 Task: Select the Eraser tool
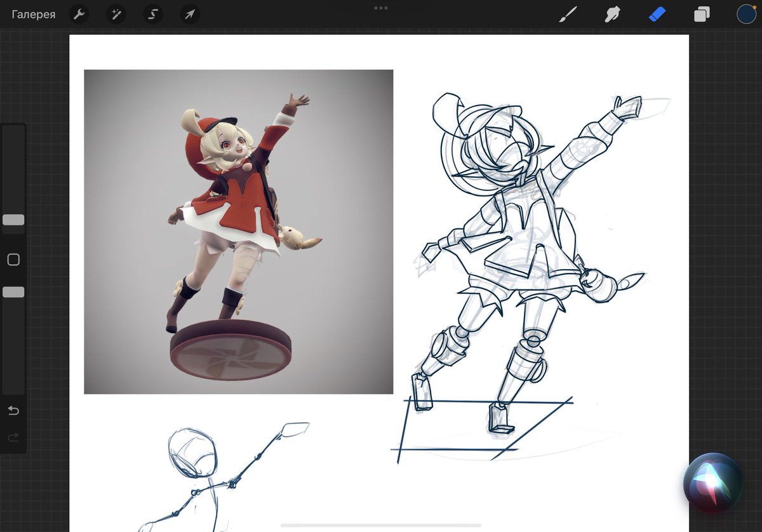tap(657, 14)
